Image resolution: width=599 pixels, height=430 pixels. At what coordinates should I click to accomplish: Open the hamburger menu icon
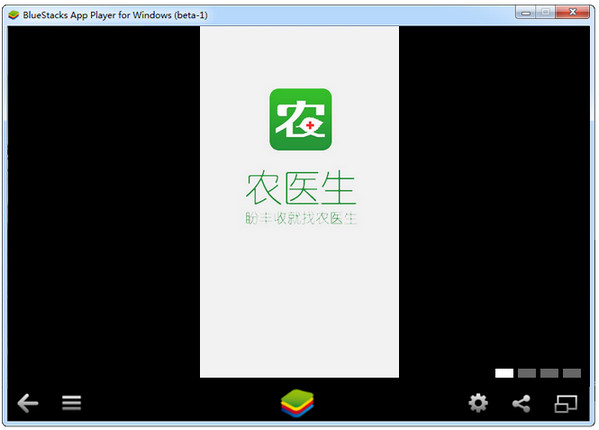[x=71, y=403]
